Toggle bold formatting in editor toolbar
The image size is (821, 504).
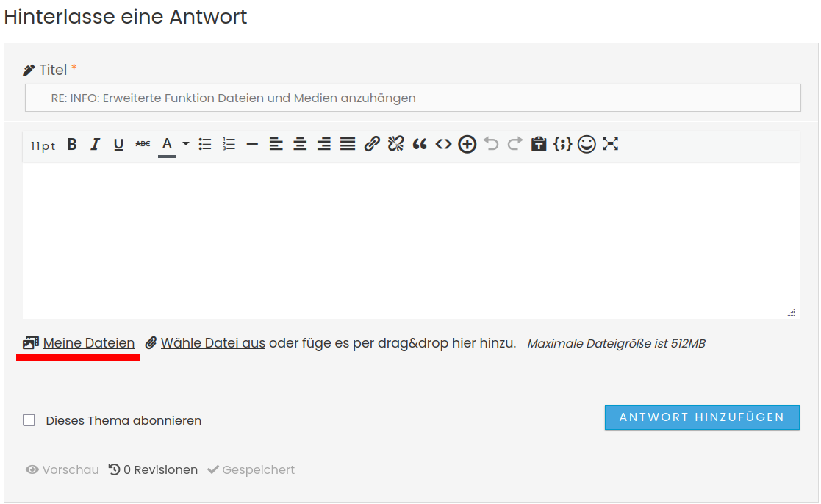72,145
